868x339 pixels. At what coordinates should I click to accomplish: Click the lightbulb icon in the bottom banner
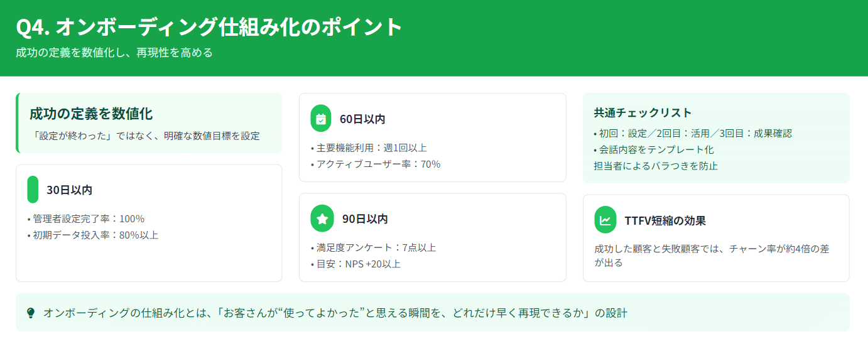click(x=31, y=313)
